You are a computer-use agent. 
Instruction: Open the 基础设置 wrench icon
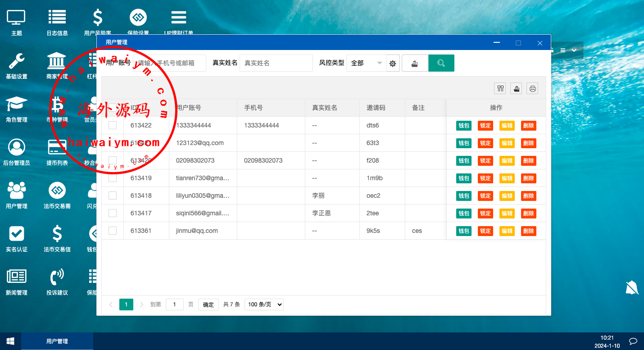pyautogui.click(x=17, y=61)
